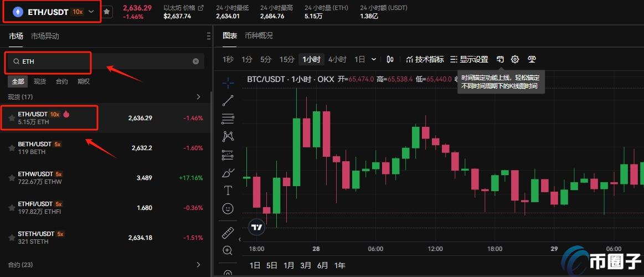Select the horizontal lines tool
The height and width of the screenshot is (277, 644).
[x=228, y=119]
